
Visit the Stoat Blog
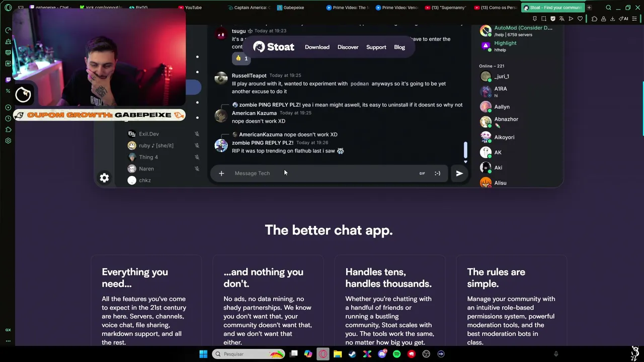click(x=399, y=47)
